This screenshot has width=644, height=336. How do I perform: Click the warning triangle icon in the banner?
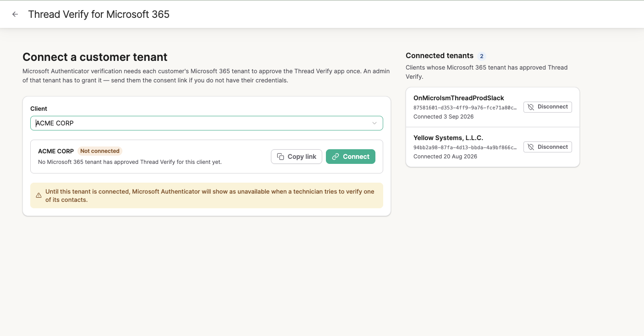coord(39,195)
